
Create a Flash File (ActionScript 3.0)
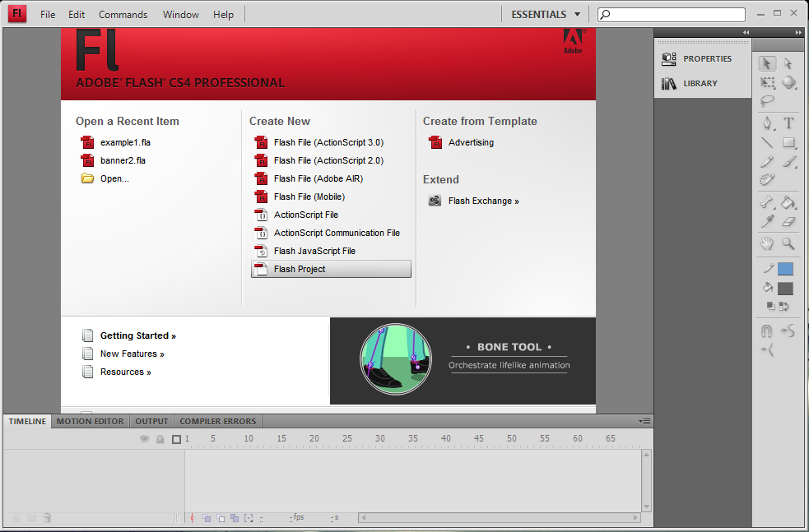click(x=328, y=142)
